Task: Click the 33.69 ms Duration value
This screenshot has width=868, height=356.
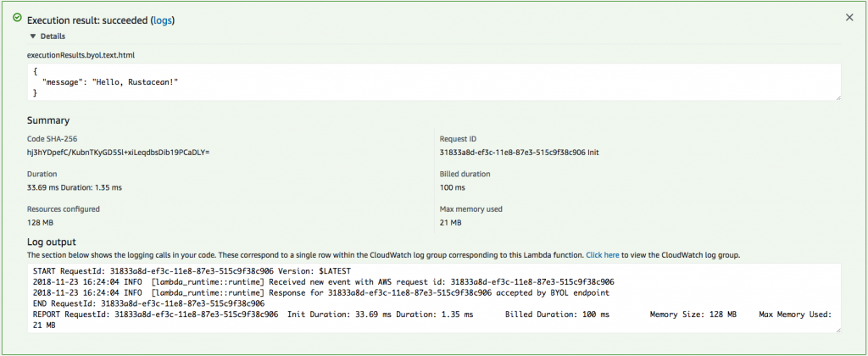Action: (75, 187)
